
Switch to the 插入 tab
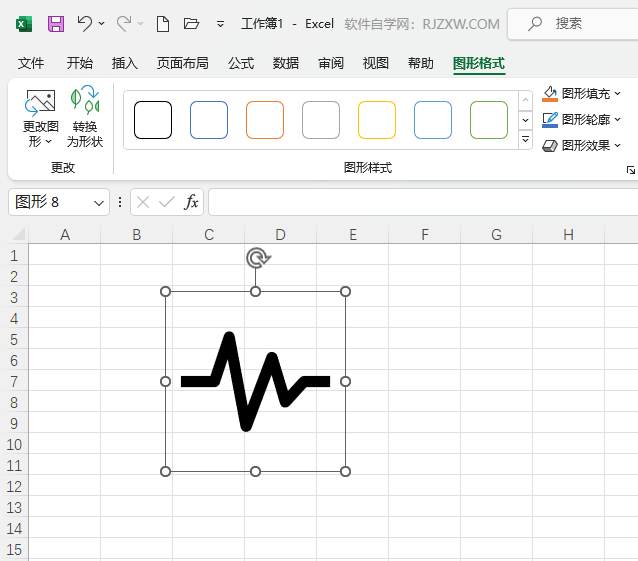tap(125, 63)
